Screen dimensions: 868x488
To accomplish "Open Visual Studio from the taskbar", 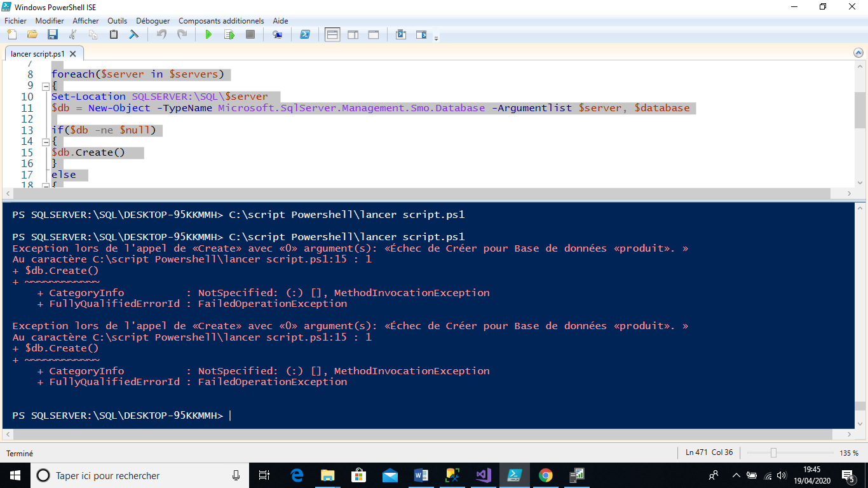I will [484, 475].
